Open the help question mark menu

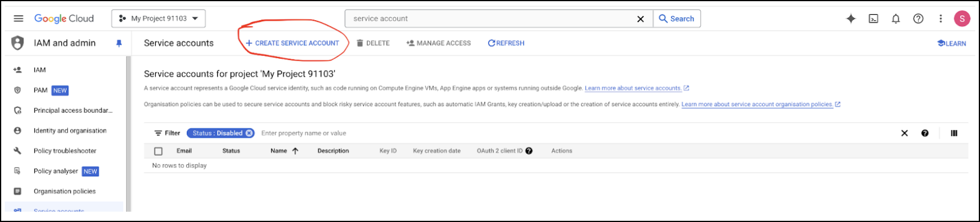[918, 18]
